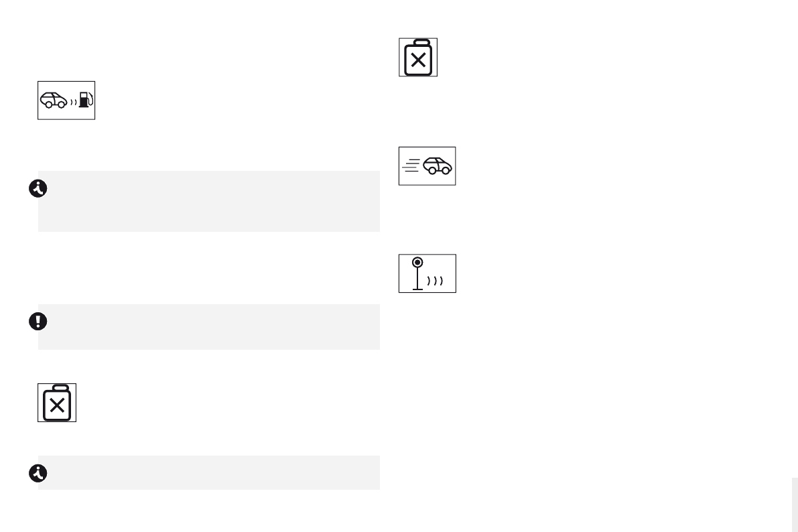Click the tall gray note box beside upper info icon
This screenshot has width=798, height=532.
tap(209, 201)
